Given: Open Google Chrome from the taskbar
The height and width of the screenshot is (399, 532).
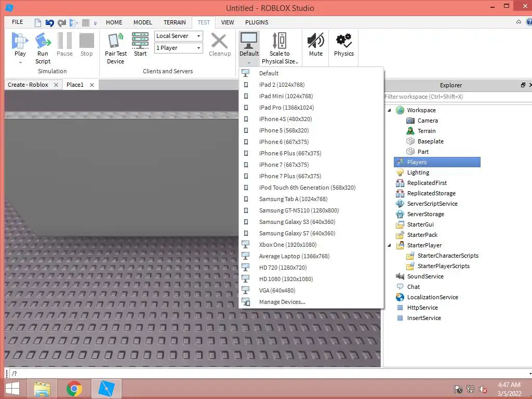Looking at the screenshot, I should point(74,389).
